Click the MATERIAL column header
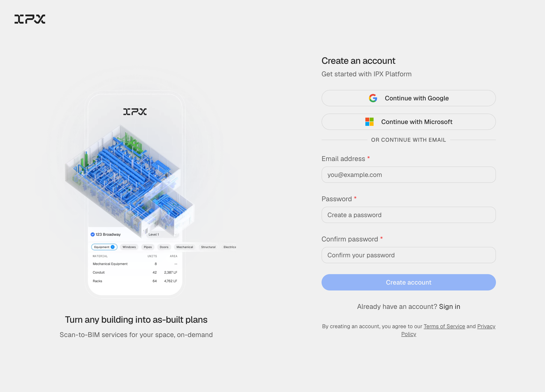This screenshot has width=545, height=392. tap(100, 256)
